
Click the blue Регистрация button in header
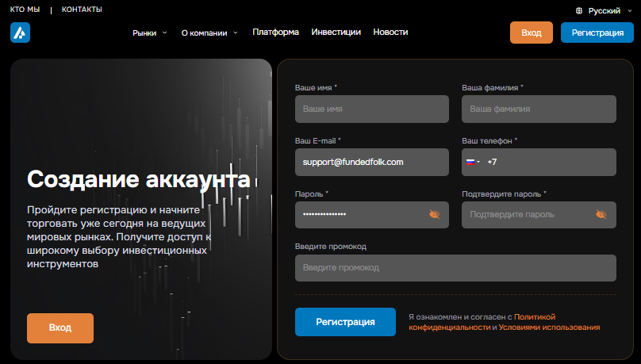[x=597, y=33]
